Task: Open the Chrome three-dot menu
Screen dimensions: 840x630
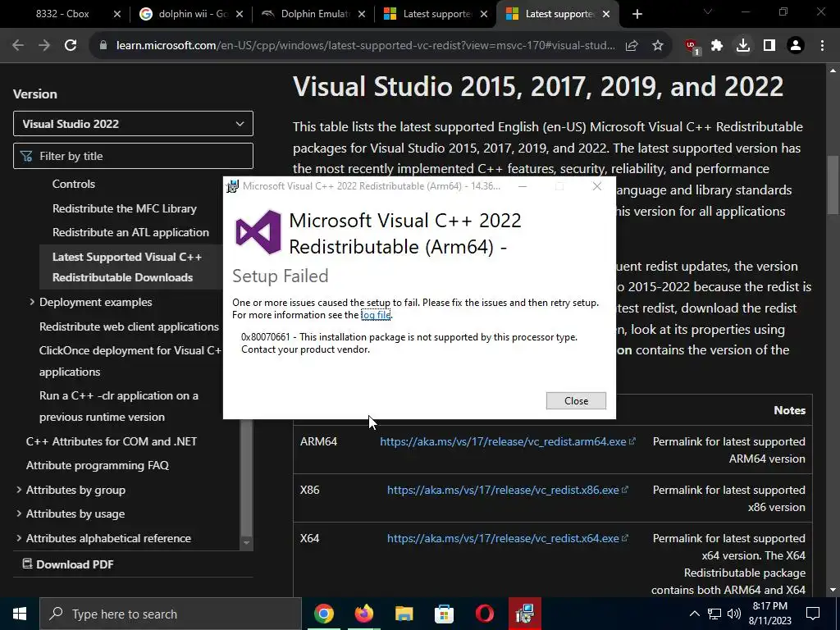Action: point(822,46)
